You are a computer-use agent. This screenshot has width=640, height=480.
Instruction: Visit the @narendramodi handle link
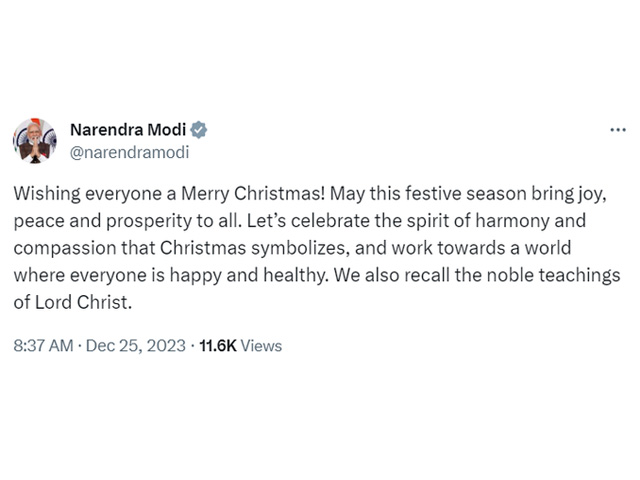pos(129,152)
